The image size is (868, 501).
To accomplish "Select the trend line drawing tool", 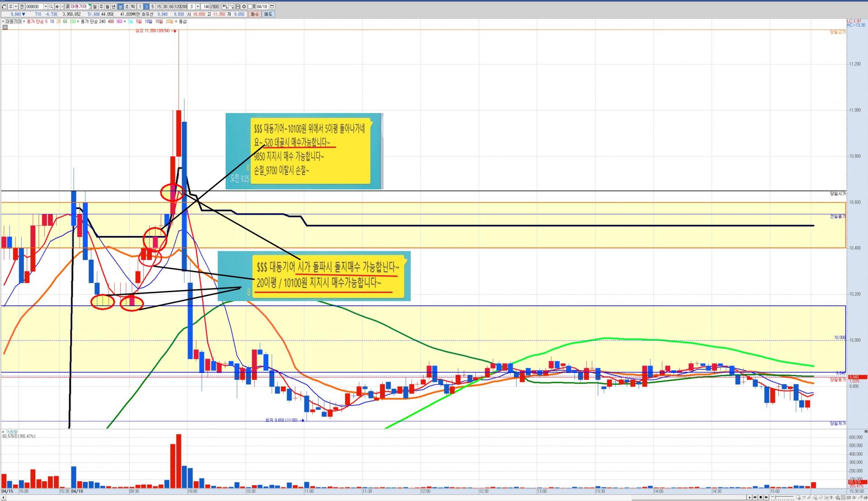I will pyautogui.click(x=810, y=497).
